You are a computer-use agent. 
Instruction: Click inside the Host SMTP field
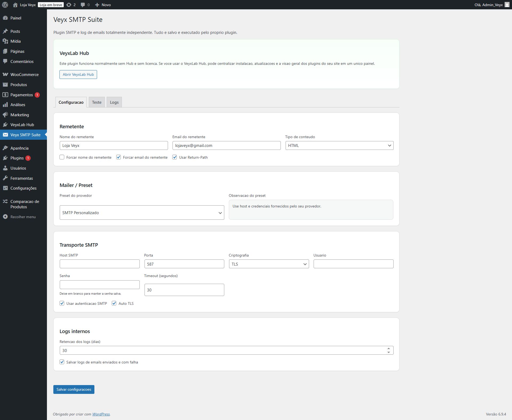(x=99, y=264)
